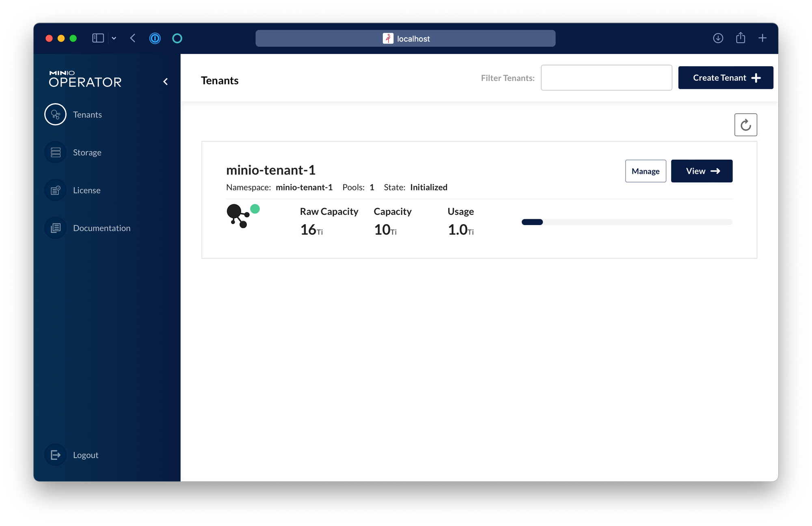Click the Logout icon
The height and width of the screenshot is (526, 812).
tap(55, 455)
